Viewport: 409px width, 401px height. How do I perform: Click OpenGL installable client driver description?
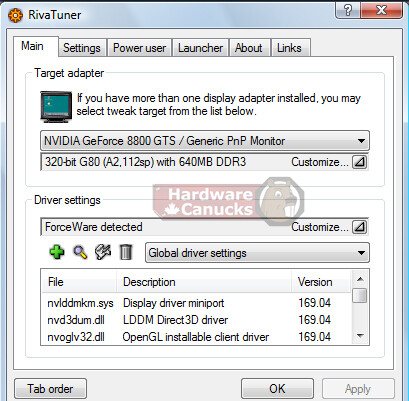(196, 337)
